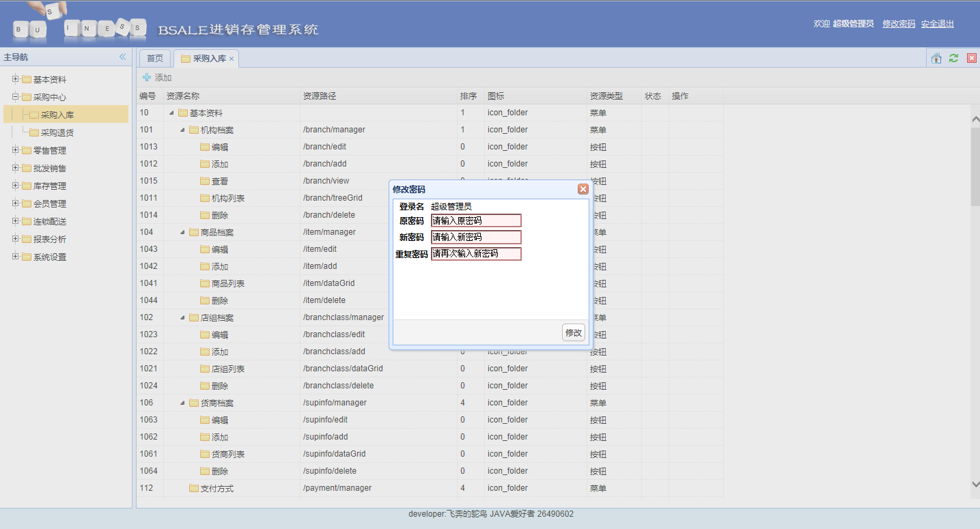Screen dimensions: 980x529
Task: Click the 原密码 input field
Action: pos(476,220)
